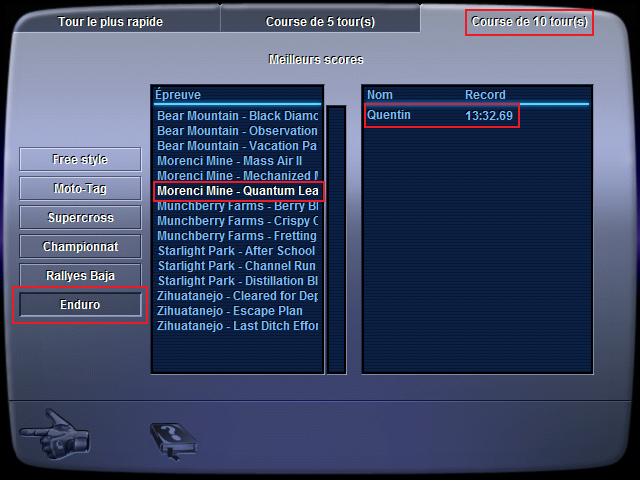Screen dimensions: 640x481
Task: Open the help book question mark icon
Action: pyautogui.click(x=173, y=441)
